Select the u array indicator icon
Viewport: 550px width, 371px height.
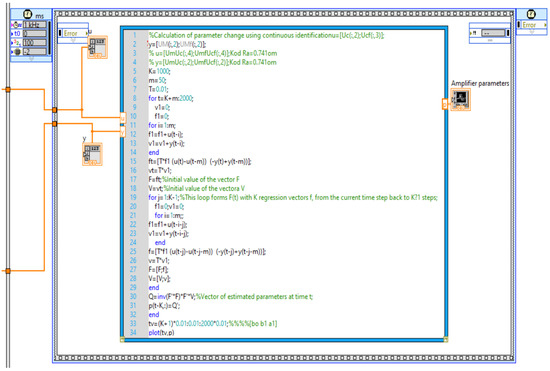point(97,47)
